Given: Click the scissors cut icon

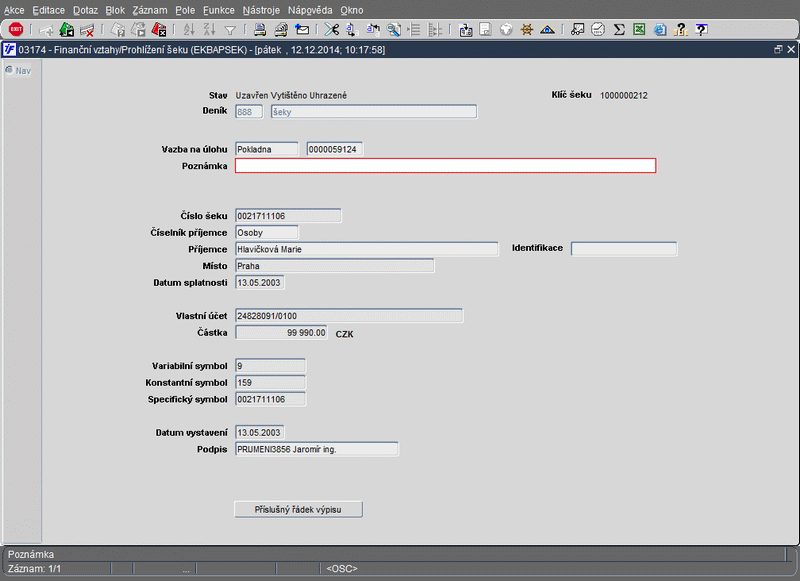Looking at the screenshot, I should coord(332,30).
